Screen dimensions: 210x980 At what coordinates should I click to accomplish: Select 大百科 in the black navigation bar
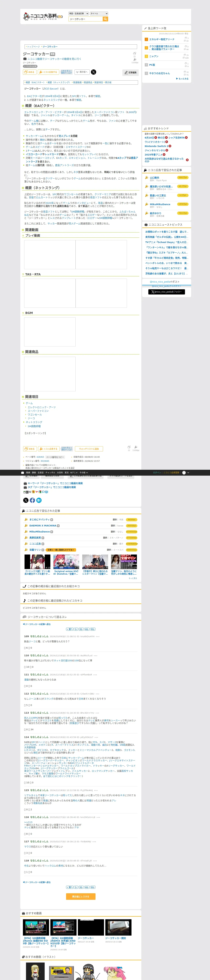[60, 473]
